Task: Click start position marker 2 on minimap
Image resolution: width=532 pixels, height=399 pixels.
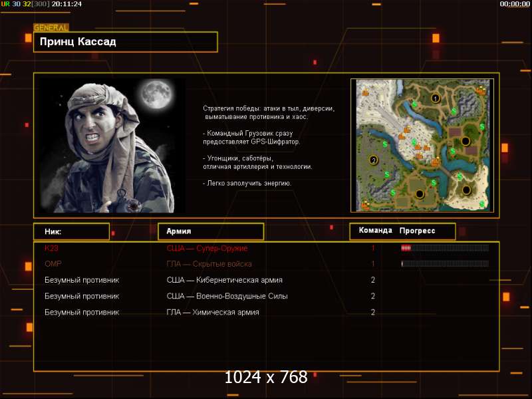Action: (374, 160)
